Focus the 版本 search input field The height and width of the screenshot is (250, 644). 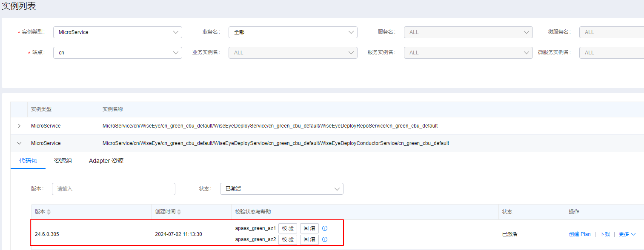pos(113,189)
